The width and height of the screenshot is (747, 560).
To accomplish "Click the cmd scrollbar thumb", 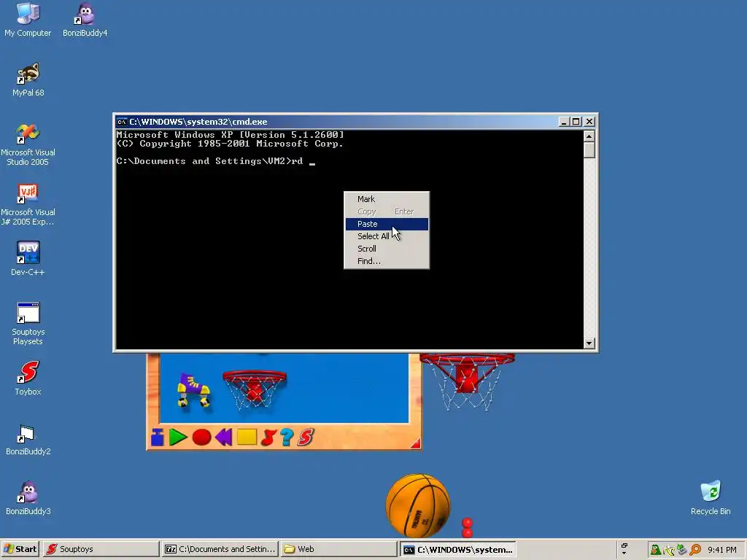I will coord(589,150).
